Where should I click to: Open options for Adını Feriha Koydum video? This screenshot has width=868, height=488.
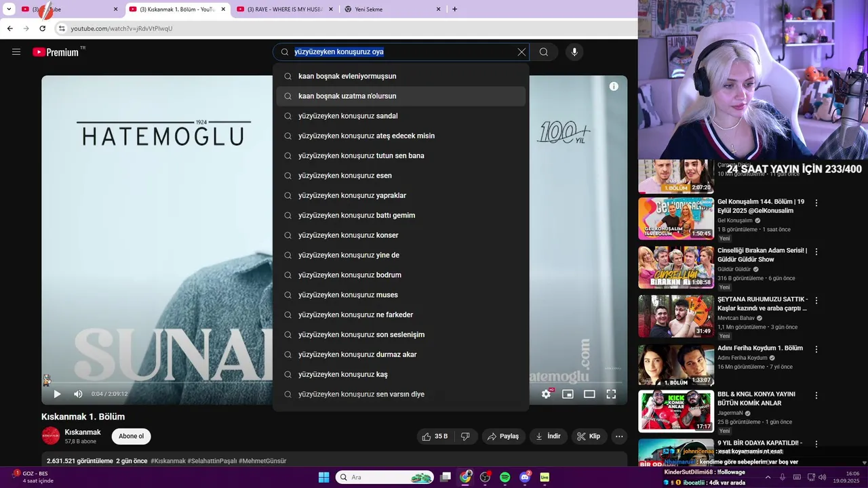point(816,349)
